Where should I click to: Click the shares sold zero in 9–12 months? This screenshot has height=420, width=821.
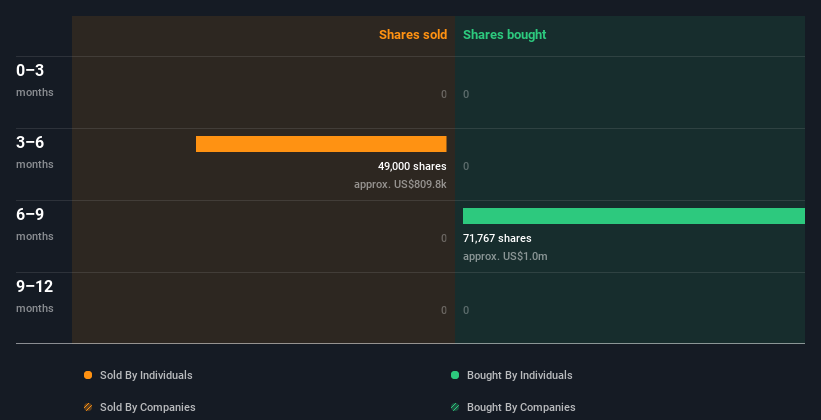[444, 311]
